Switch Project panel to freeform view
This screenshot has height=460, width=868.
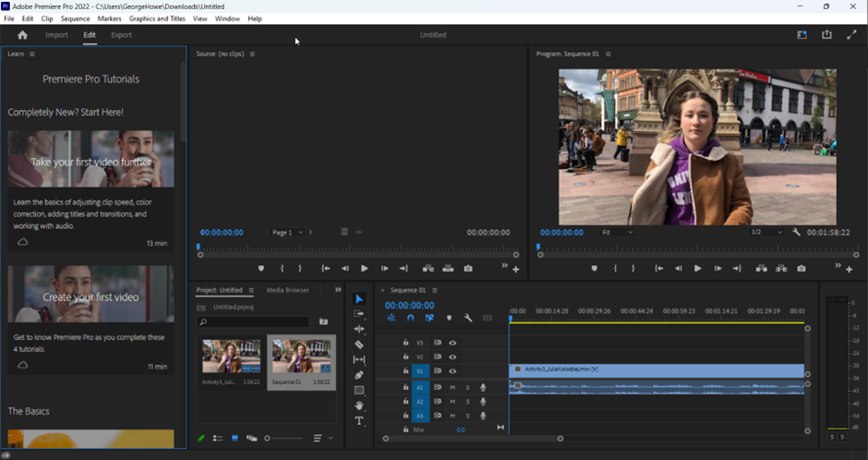[251, 438]
